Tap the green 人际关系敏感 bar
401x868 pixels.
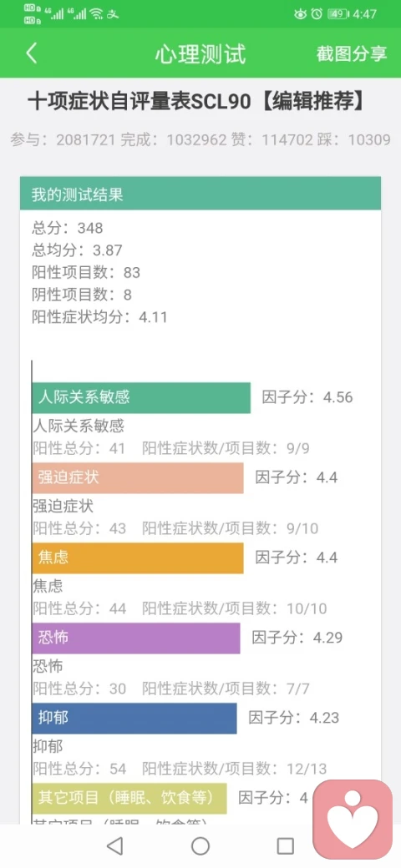click(141, 397)
